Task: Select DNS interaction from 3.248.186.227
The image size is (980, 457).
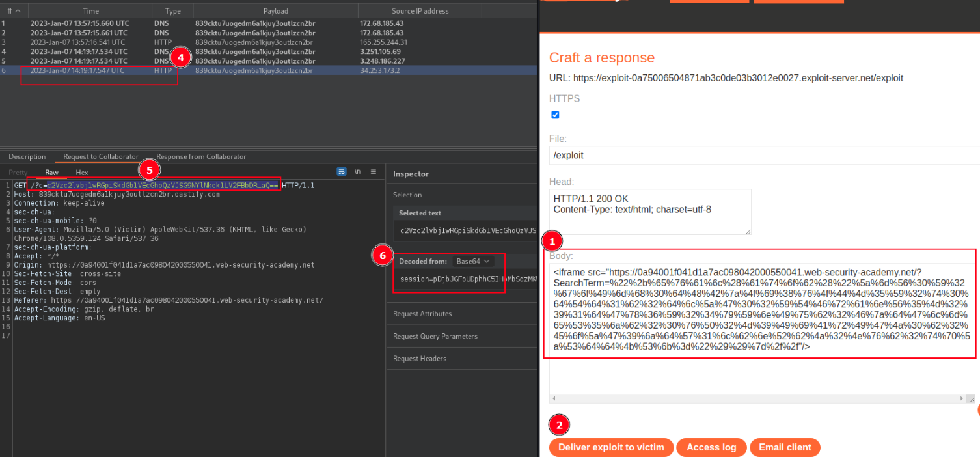Action: pyautogui.click(x=268, y=61)
